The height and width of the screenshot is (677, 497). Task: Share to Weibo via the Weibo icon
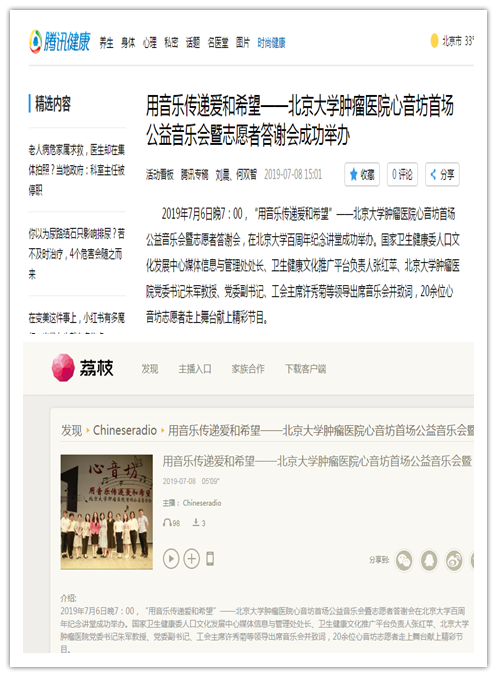(x=454, y=560)
